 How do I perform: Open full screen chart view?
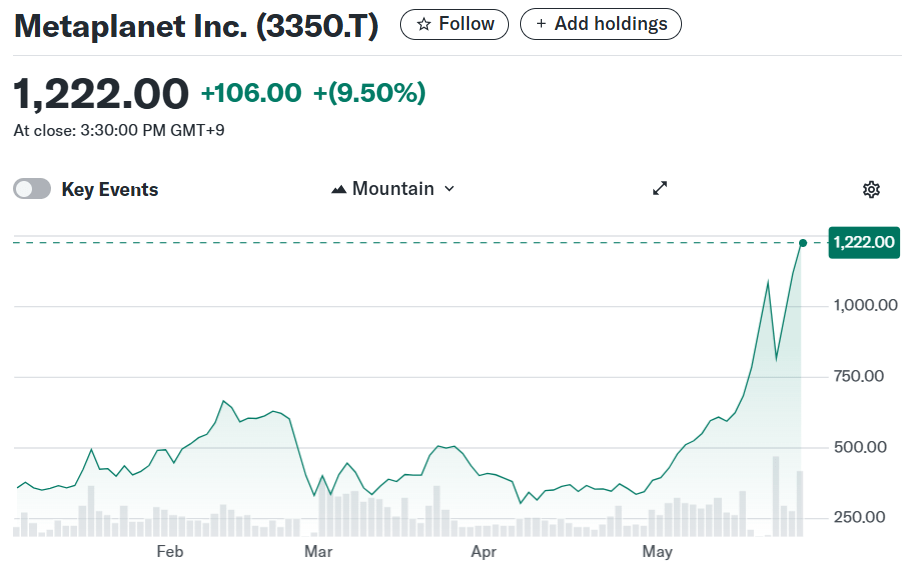[x=660, y=189]
